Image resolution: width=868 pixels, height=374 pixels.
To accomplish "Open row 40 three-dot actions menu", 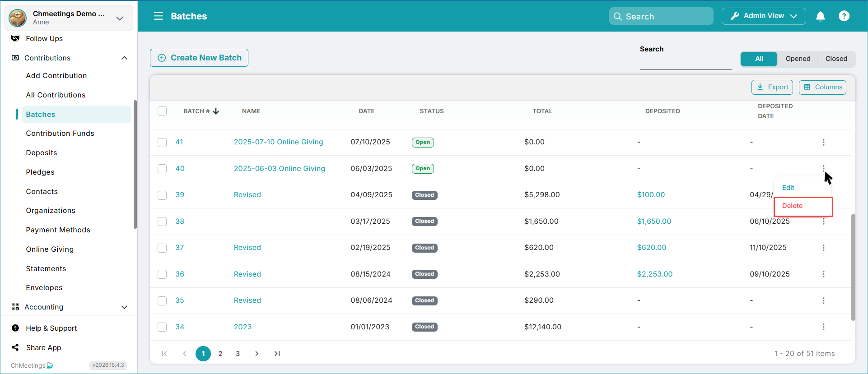I will 823,168.
